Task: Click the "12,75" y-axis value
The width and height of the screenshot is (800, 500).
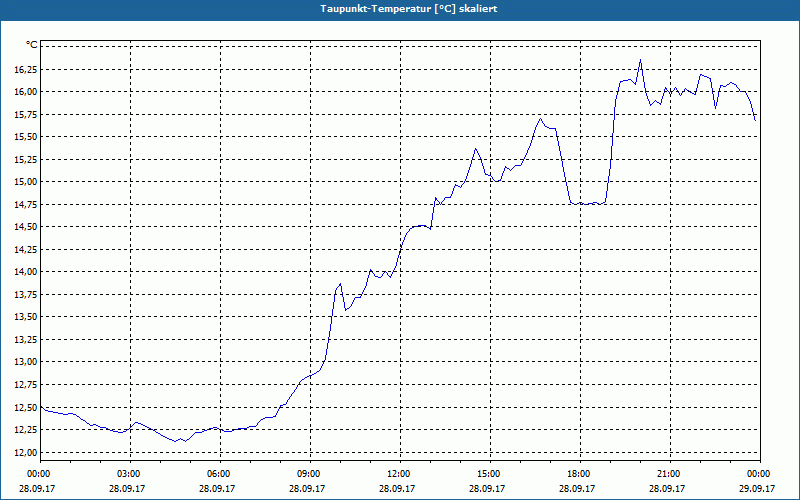Action: coord(26,384)
